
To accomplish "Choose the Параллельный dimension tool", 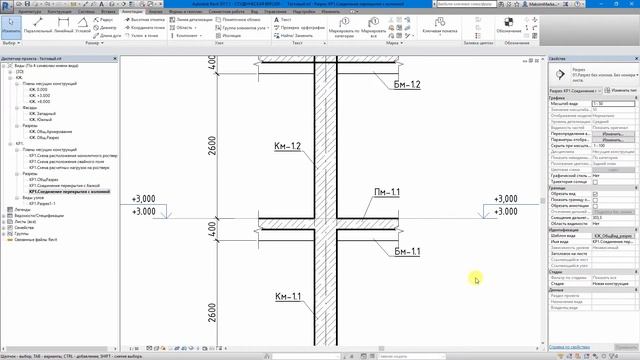I will click(x=38, y=25).
